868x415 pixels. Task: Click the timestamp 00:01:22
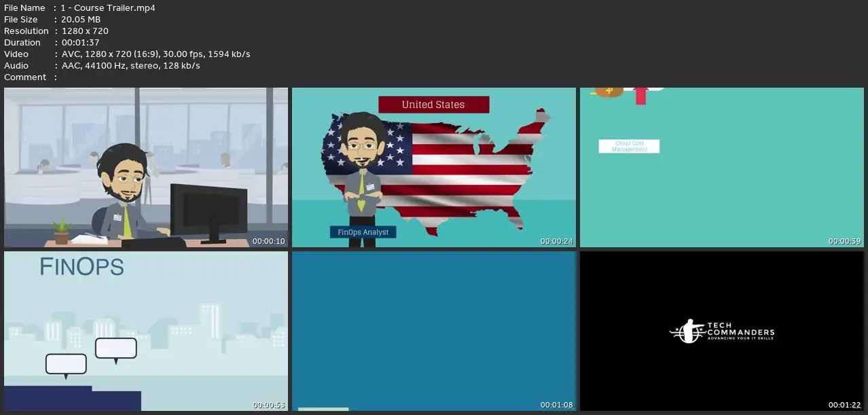click(x=845, y=405)
